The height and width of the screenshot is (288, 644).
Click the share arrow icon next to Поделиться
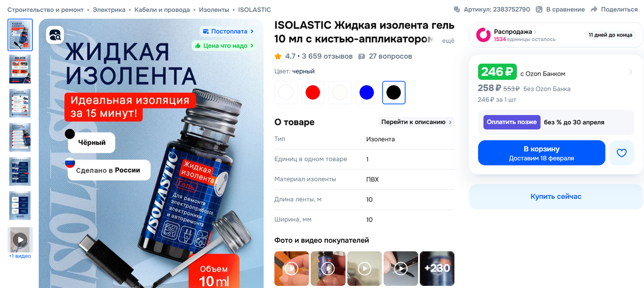pos(594,10)
